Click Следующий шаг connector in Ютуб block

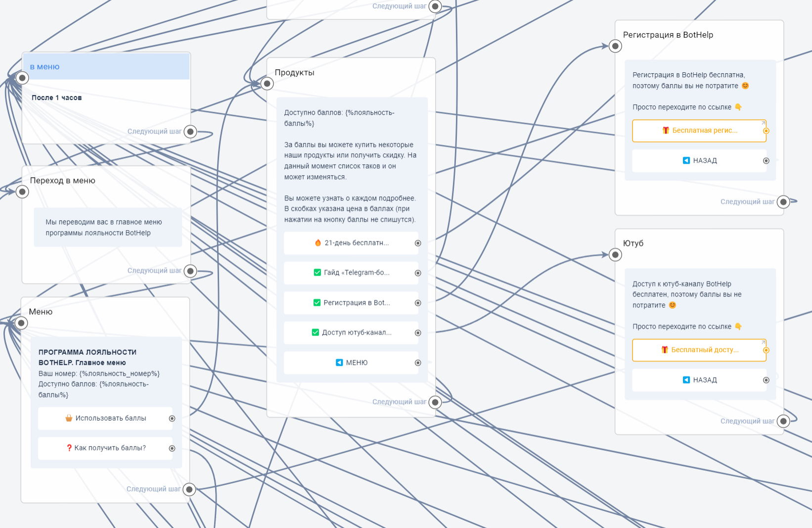pos(783,421)
